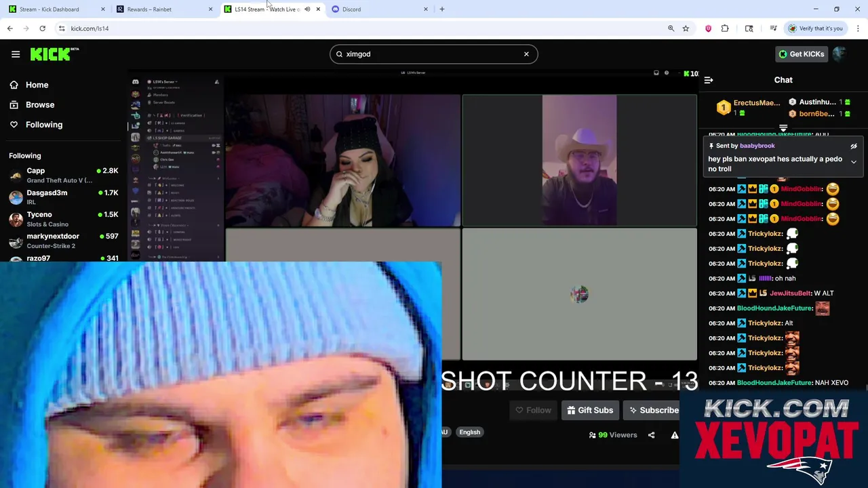Screen dimensions: 868x488
Task: Click the English language tag
Action: [x=469, y=432]
